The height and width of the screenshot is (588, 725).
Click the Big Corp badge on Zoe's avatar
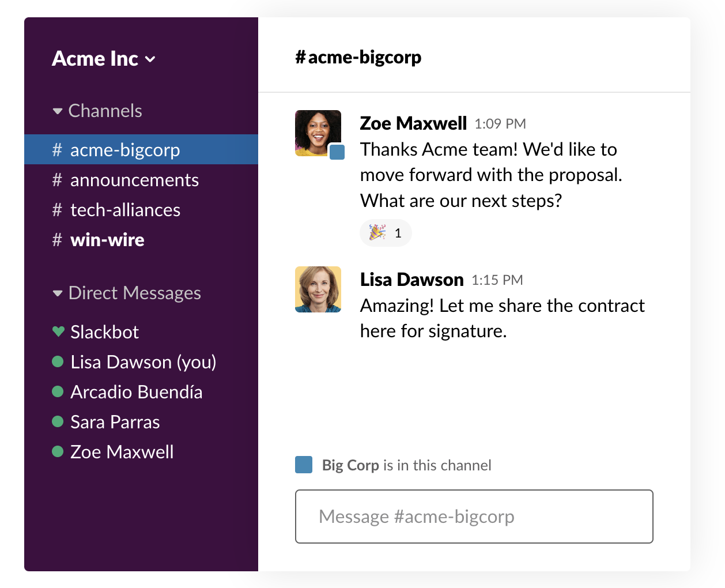(x=337, y=153)
